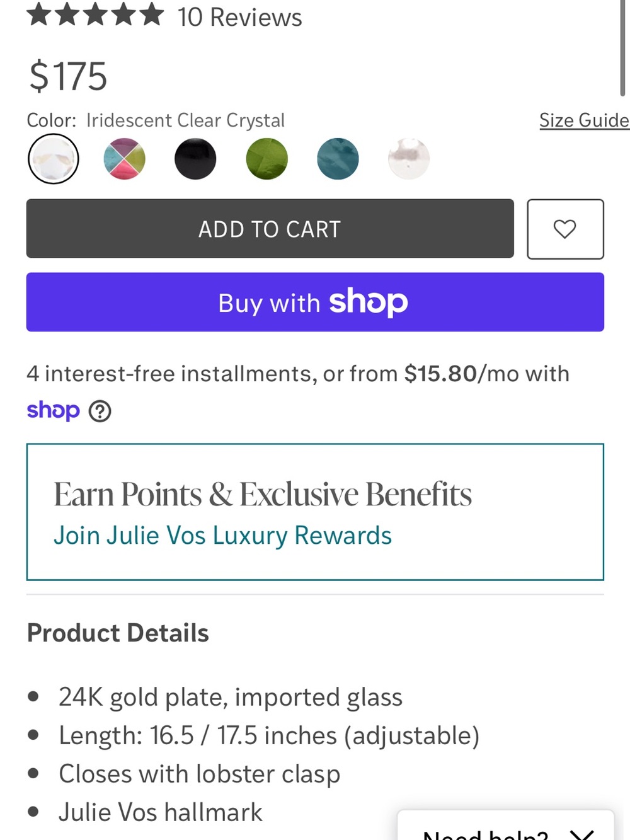
Task: Open the Size Guide link
Action: (x=584, y=120)
